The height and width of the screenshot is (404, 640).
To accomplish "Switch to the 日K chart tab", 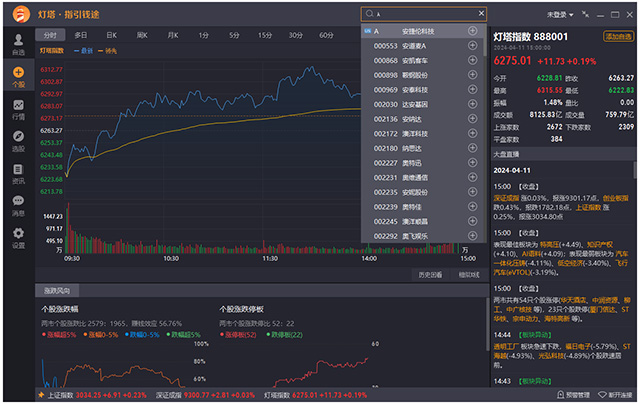I will [111, 35].
